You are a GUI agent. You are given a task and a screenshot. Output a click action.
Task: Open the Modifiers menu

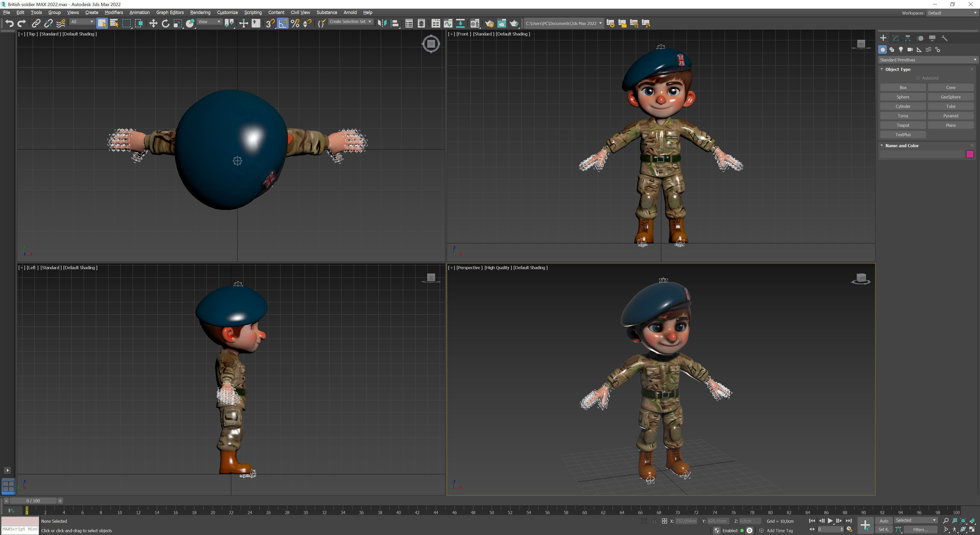[x=114, y=13]
